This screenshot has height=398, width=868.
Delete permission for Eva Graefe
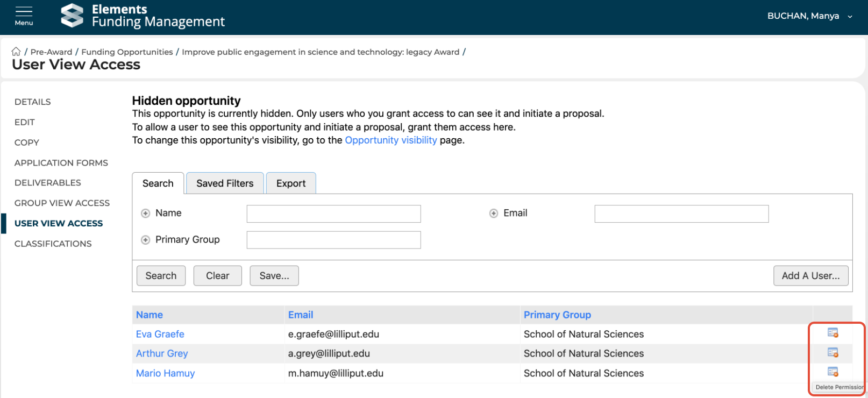pyautogui.click(x=833, y=333)
